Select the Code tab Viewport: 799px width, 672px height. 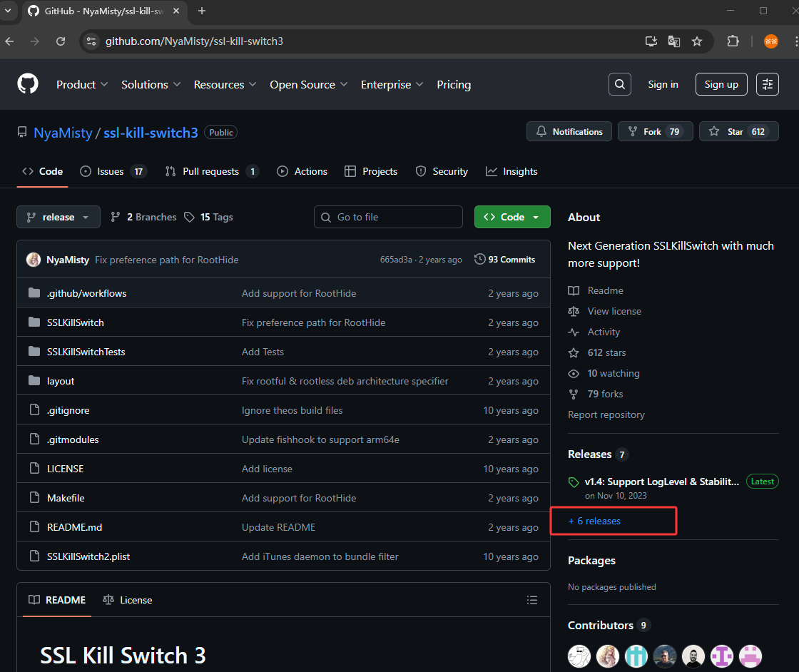click(42, 172)
